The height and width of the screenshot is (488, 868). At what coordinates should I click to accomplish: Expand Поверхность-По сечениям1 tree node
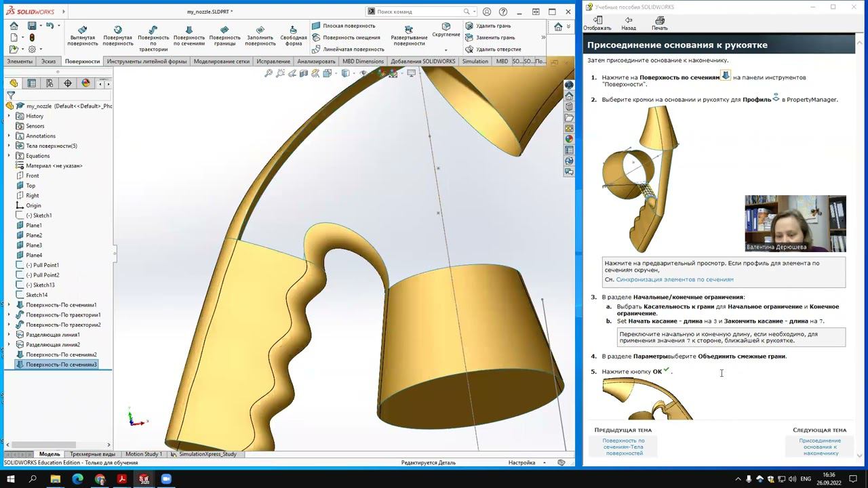tap(9, 305)
